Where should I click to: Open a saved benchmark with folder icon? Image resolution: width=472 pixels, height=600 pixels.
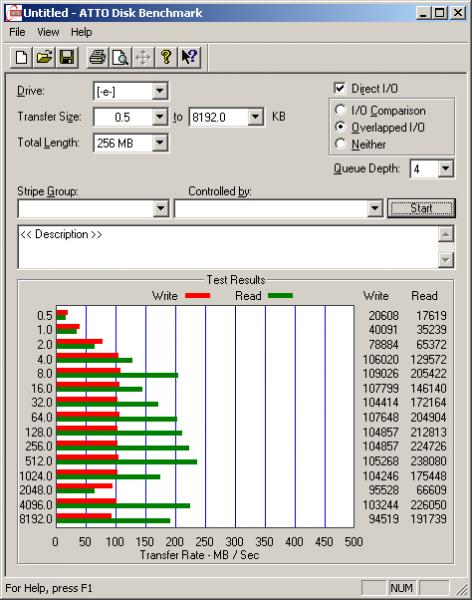44,58
